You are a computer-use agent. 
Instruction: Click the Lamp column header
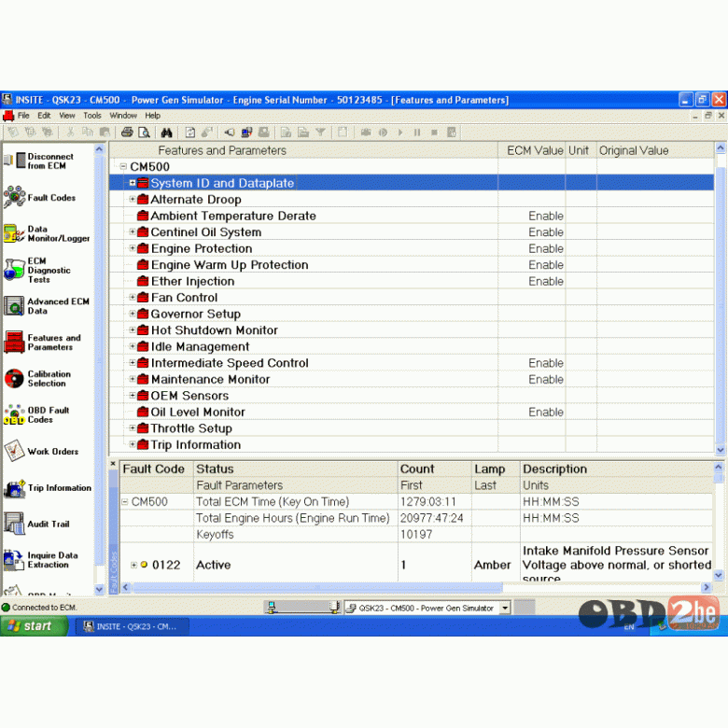click(496, 469)
